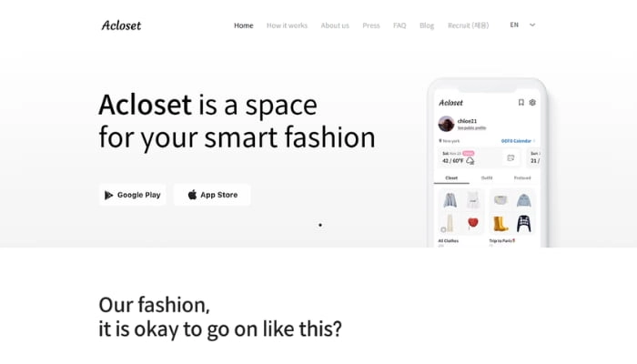This screenshot has width=637, height=364.
Task: Click the 'See public profile' link
Action: click(x=471, y=128)
